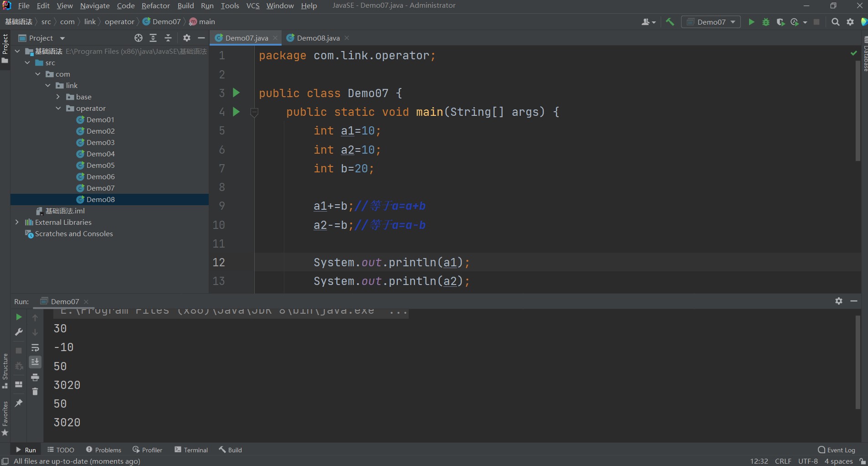This screenshot has height=466, width=868.
Task: Click the Run console vertical scrollbar
Action: tap(858, 362)
